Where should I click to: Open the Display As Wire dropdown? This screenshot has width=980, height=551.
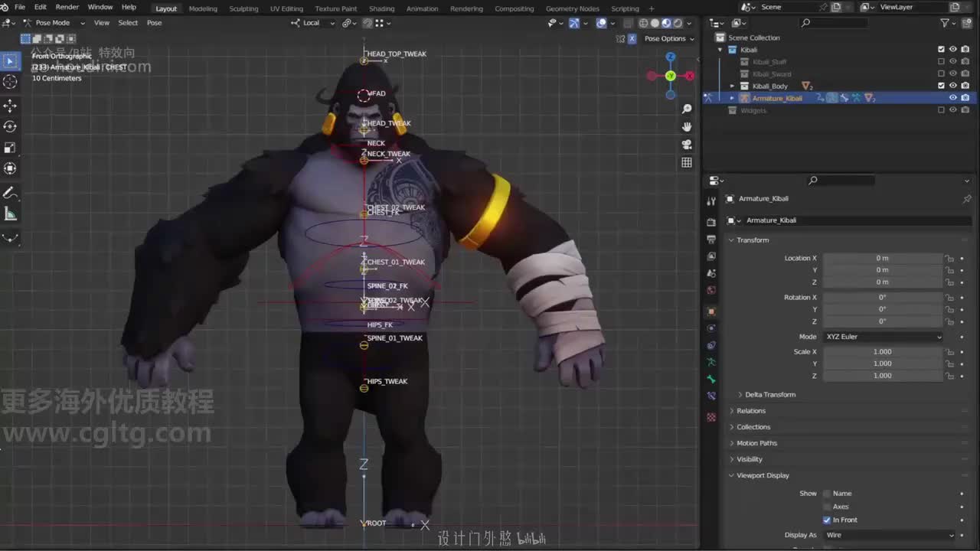coord(889,536)
